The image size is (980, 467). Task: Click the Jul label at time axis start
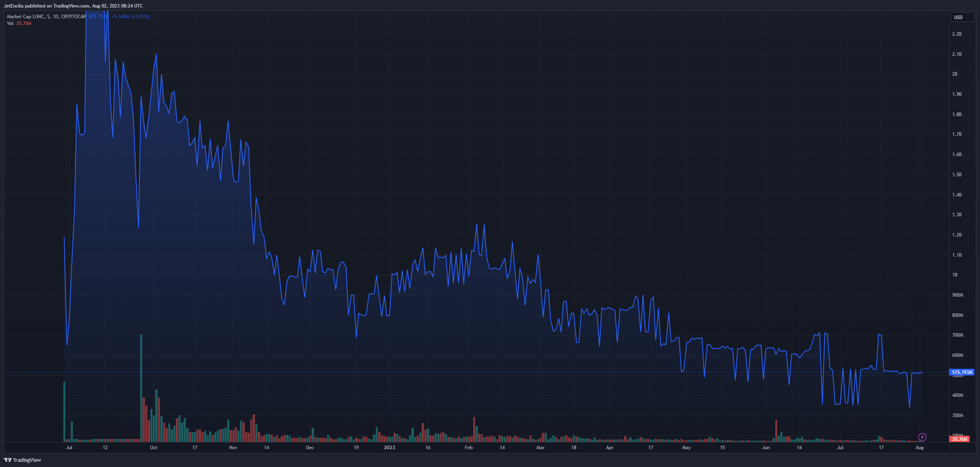tap(69, 448)
